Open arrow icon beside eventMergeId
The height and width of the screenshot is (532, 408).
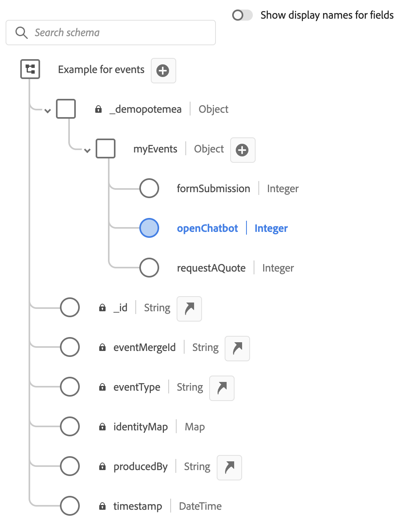[x=237, y=348]
